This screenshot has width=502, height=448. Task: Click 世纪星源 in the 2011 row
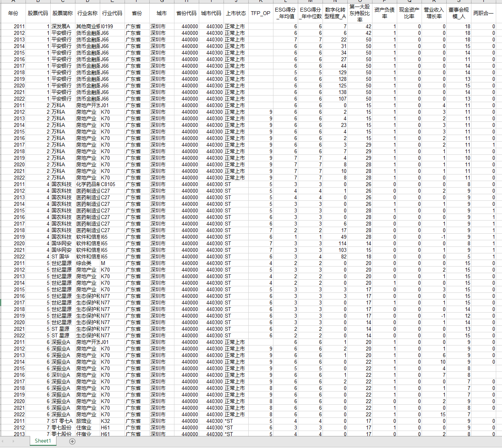63,263
